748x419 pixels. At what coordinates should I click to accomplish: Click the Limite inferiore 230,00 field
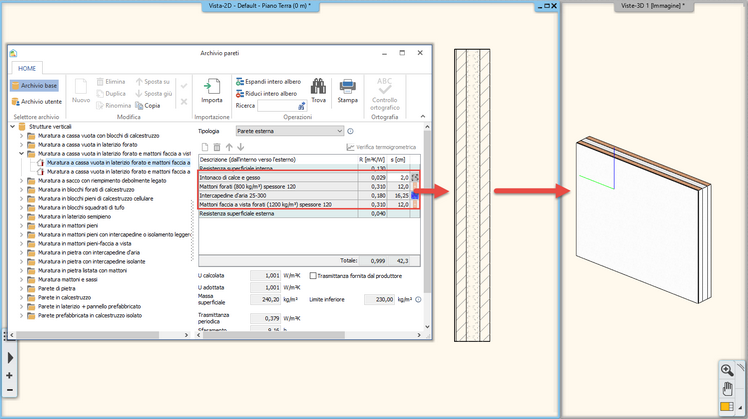[x=380, y=300]
